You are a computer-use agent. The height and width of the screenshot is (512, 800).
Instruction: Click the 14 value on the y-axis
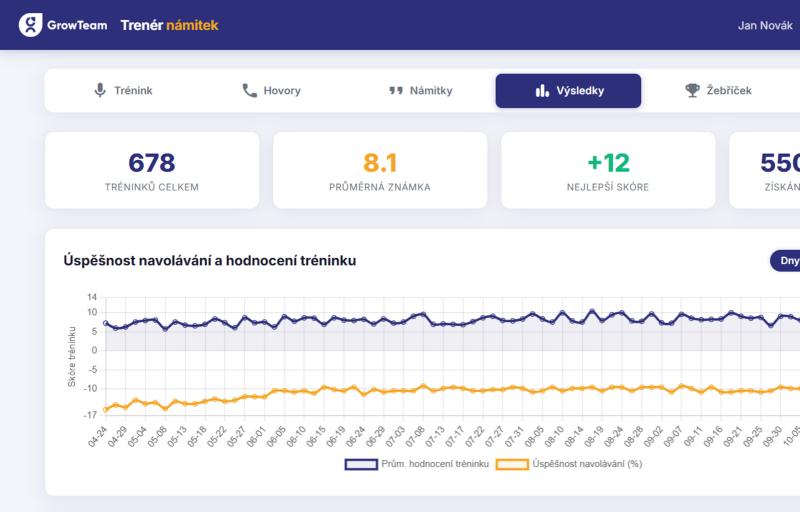pyautogui.click(x=92, y=297)
